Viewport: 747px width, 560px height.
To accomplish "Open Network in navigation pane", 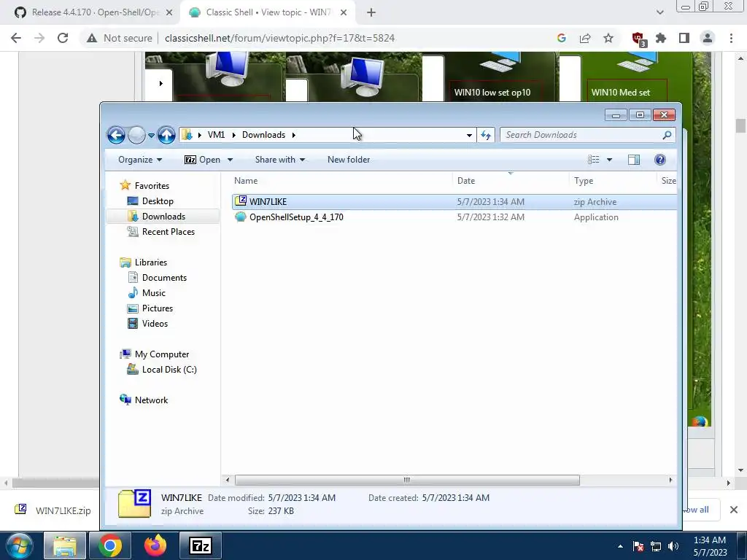I will point(151,400).
